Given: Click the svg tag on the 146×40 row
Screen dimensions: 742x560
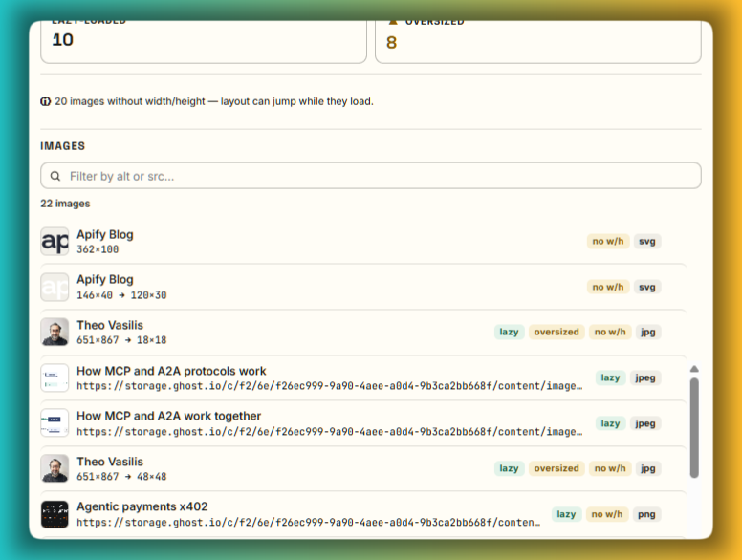Looking at the screenshot, I should point(647,287).
